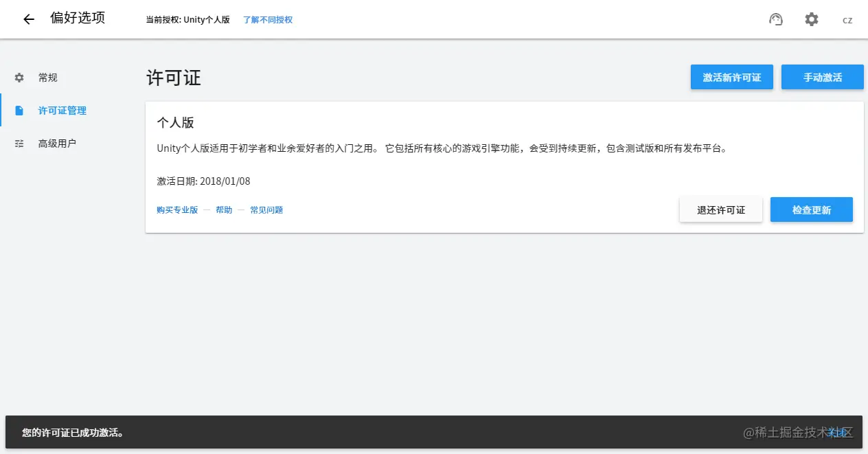Click the back arrow icon
The width and height of the screenshot is (868, 454).
pyautogui.click(x=29, y=19)
